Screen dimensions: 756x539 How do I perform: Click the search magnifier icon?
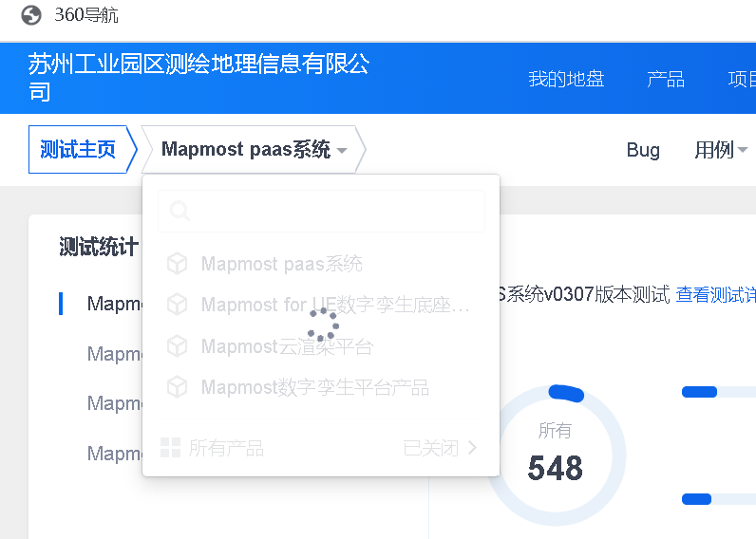click(x=180, y=211)
